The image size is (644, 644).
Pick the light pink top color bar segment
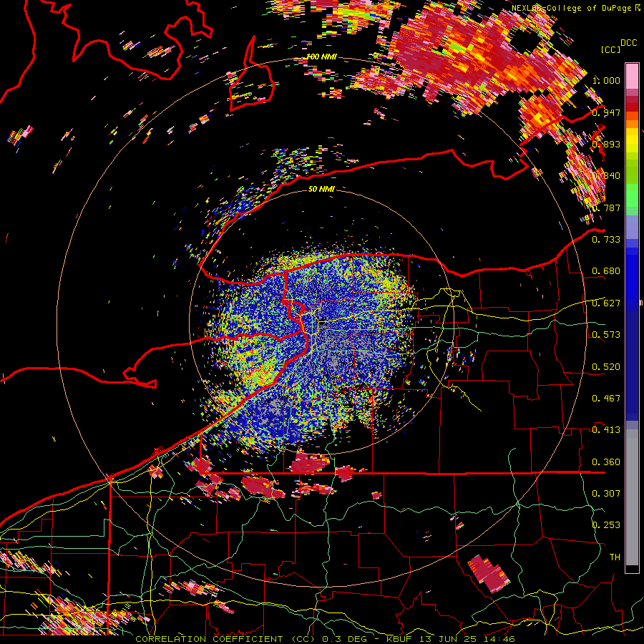(632, 76)
